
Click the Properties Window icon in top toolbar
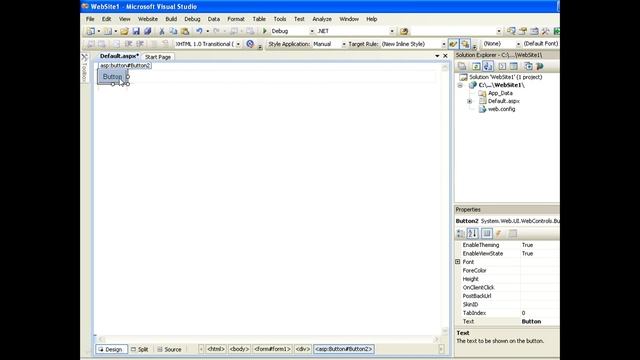(522, 31)
